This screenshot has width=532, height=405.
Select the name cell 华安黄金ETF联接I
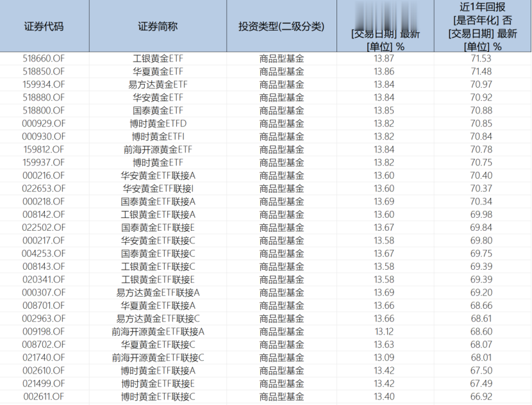[x=158, y=188]
